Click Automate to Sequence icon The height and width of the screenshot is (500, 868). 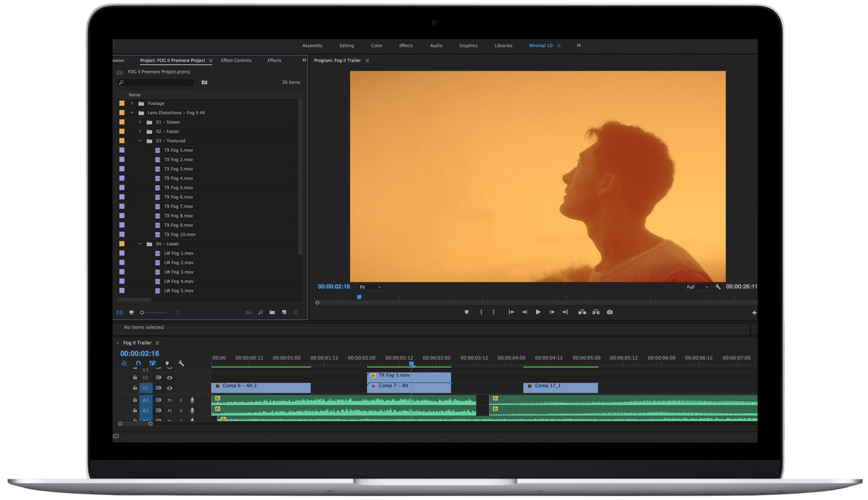(x=248, y=313)
